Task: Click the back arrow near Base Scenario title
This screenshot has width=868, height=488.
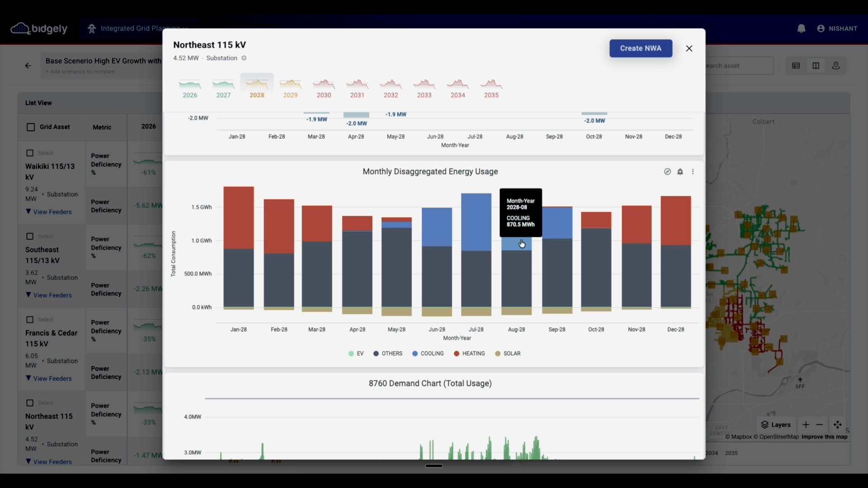Action: coord(28,66)
